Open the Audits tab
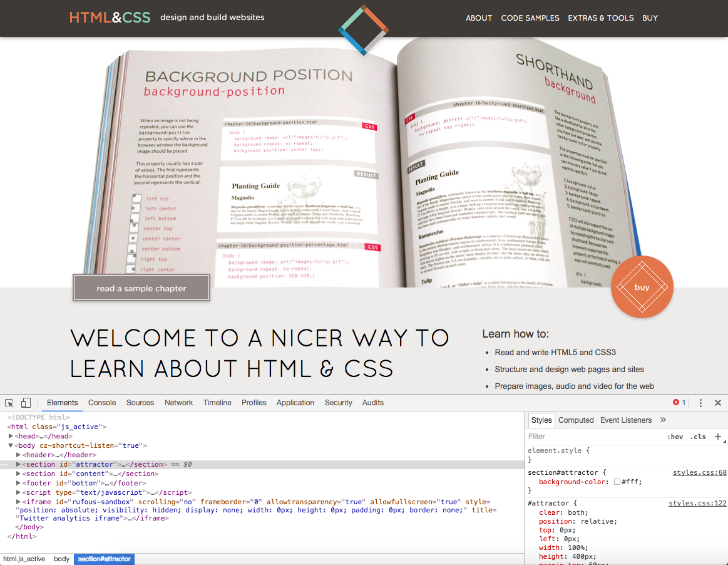The width and height of the screenshot is (728, 565). [373, 403]
